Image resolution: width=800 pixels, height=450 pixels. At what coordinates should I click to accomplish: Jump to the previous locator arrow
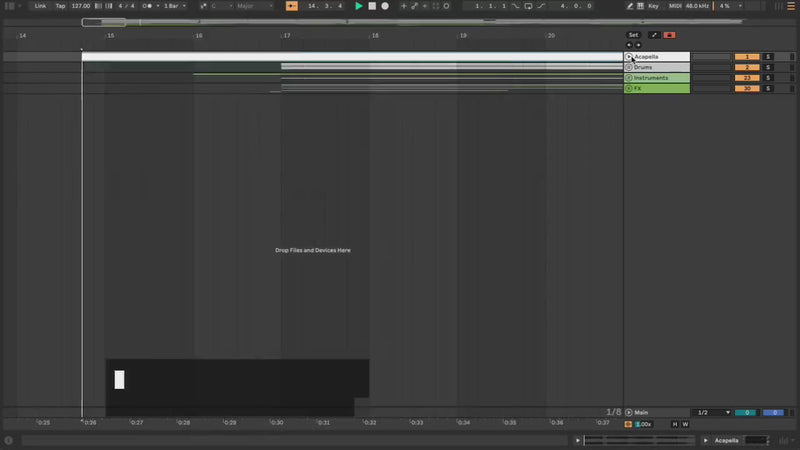click(628, 45)
